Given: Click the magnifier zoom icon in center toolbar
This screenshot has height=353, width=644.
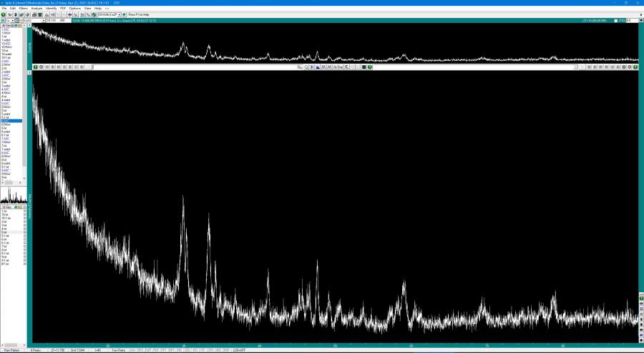Looking at the screenshot, I should [306, 67].
